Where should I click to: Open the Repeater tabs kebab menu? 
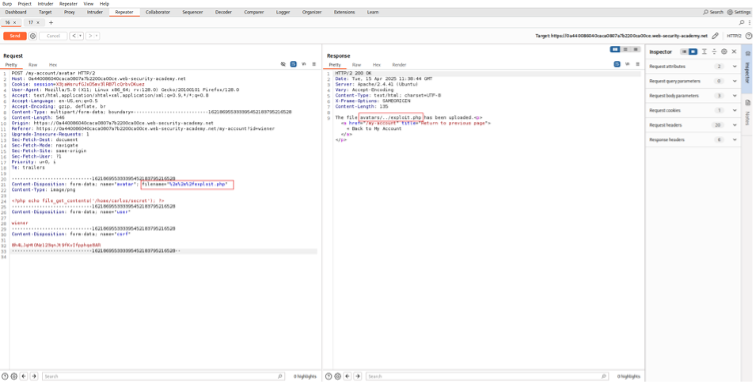749,23
